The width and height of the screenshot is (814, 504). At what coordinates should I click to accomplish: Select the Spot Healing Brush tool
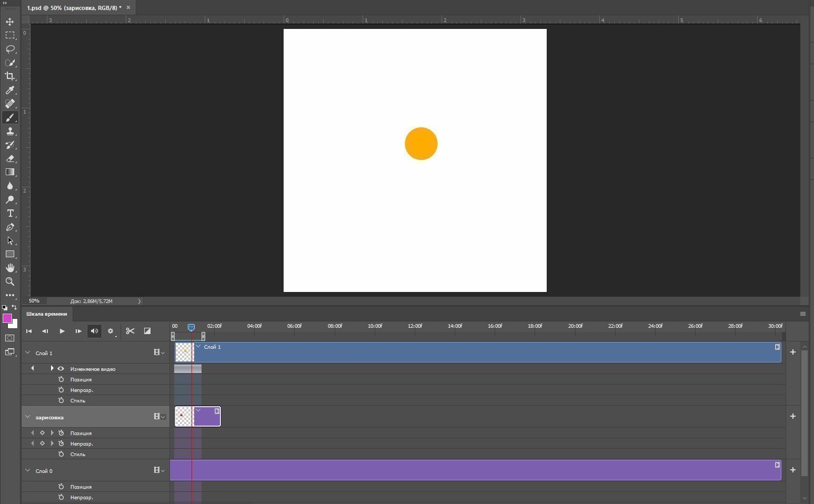click(10, 104)
